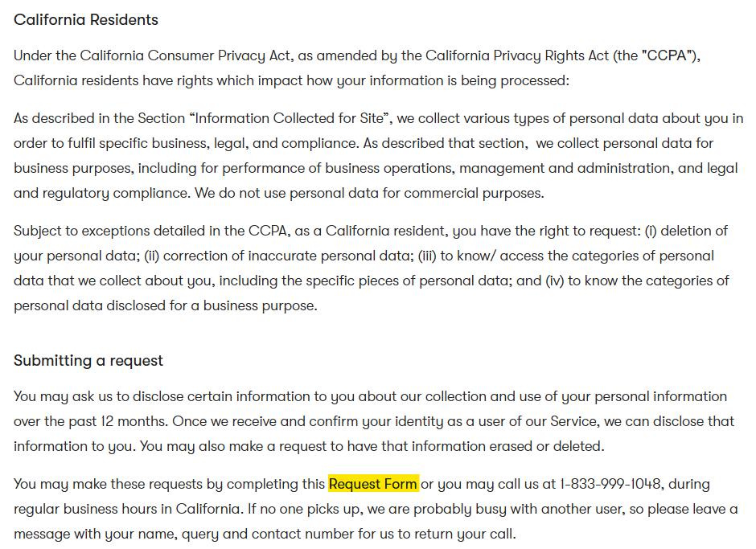Click the phone number 1-833-999-1048

(610, 484)
